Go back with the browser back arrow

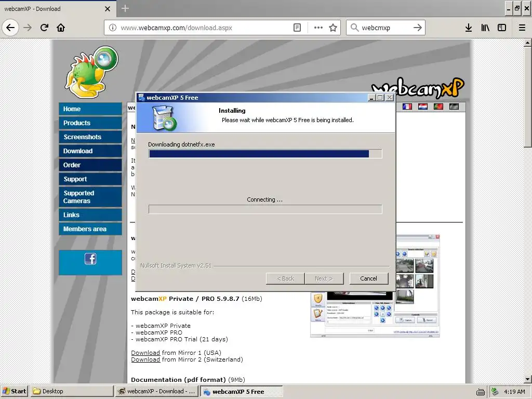(x=10, y=28)
